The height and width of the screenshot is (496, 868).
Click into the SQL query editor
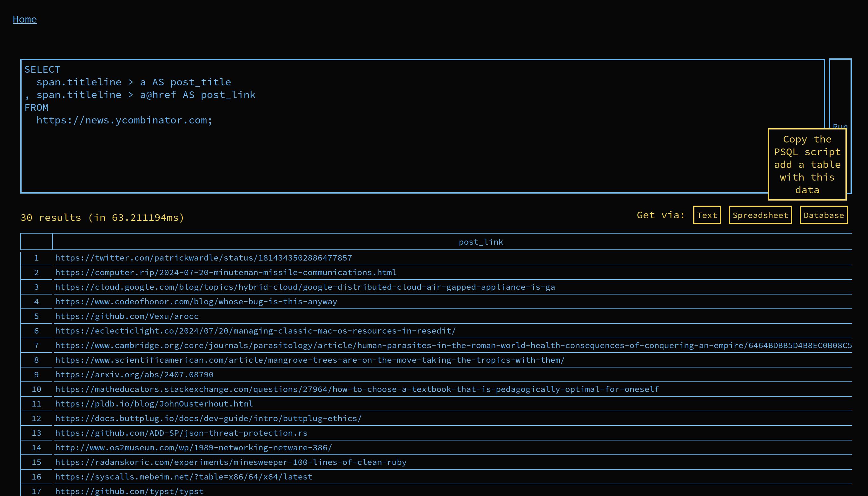(422, 126)
